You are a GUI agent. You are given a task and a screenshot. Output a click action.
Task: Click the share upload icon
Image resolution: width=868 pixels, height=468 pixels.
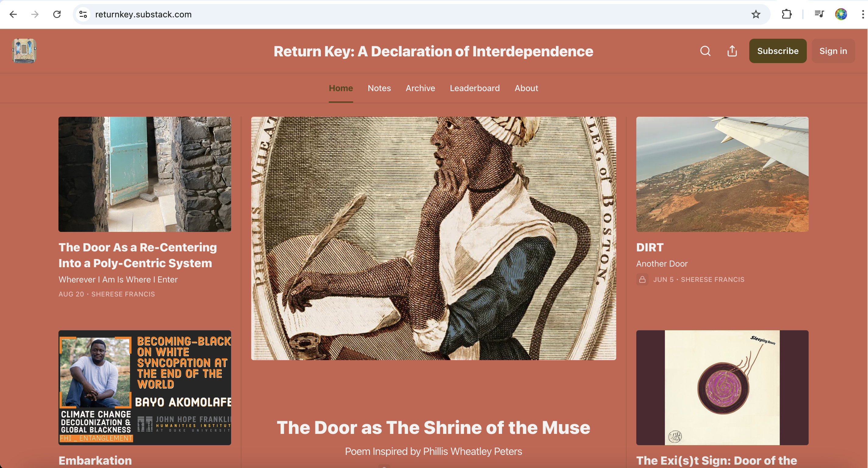732,51
